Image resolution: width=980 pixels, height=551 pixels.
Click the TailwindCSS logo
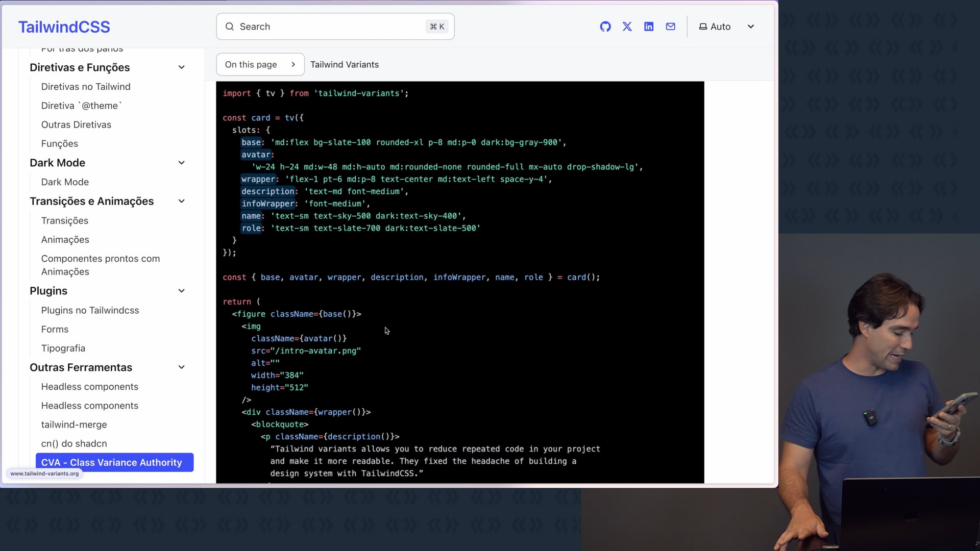[64, 27]
